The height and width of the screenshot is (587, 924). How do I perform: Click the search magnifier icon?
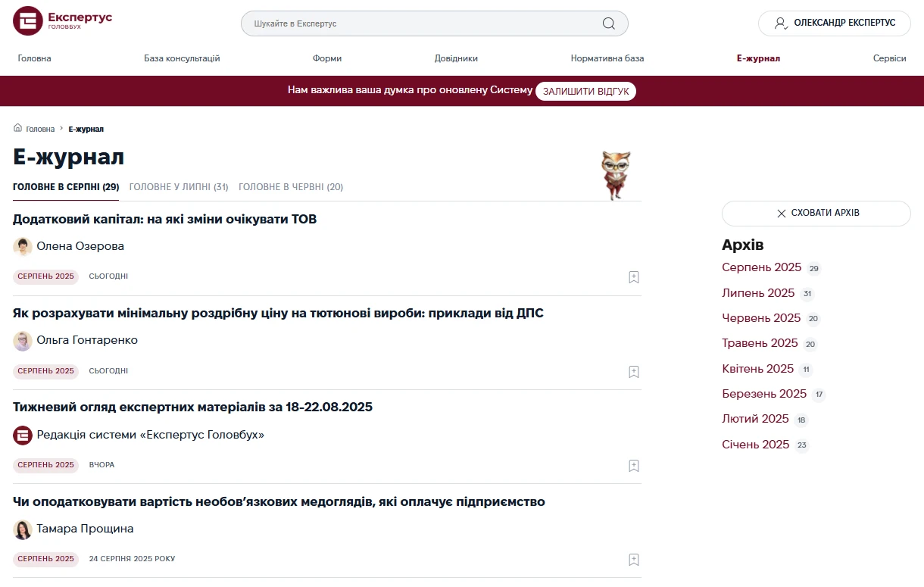(608, 23)
